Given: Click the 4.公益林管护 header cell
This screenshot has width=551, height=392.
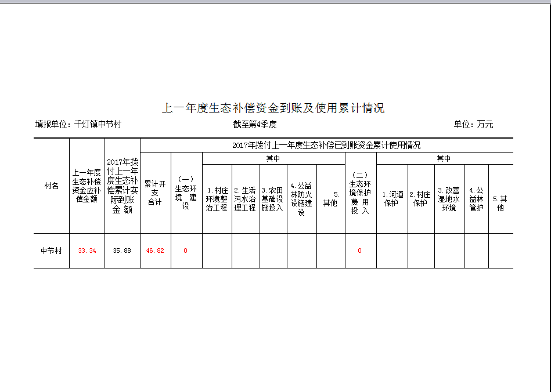Looking at the screenshot, I should [476, 199].
